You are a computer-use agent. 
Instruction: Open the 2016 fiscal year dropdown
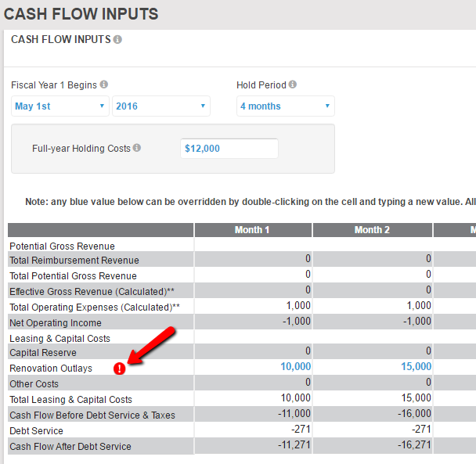click(160, 106)
